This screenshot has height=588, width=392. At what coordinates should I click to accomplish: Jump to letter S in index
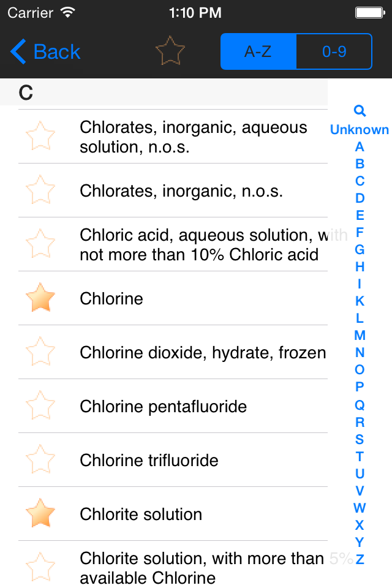(x=360, y=439)
